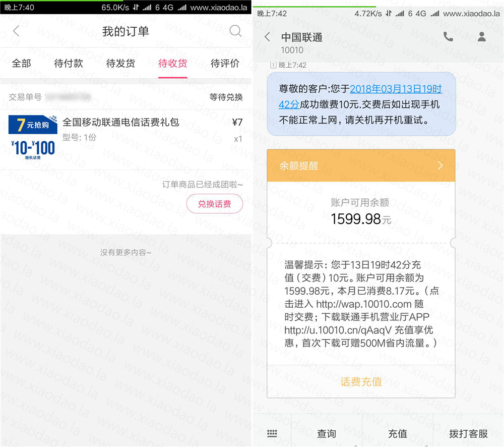
Task: Open the keyboard grid icon
Action: 272,433
